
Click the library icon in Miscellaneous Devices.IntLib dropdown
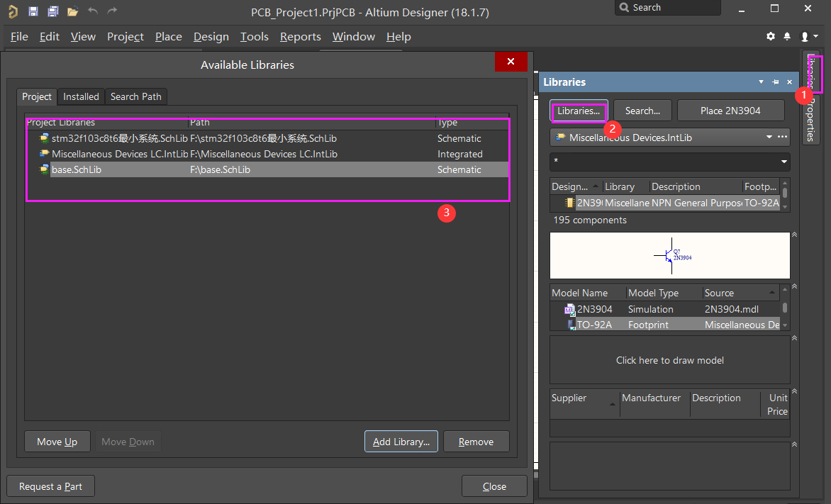click(x=559, y=138)
